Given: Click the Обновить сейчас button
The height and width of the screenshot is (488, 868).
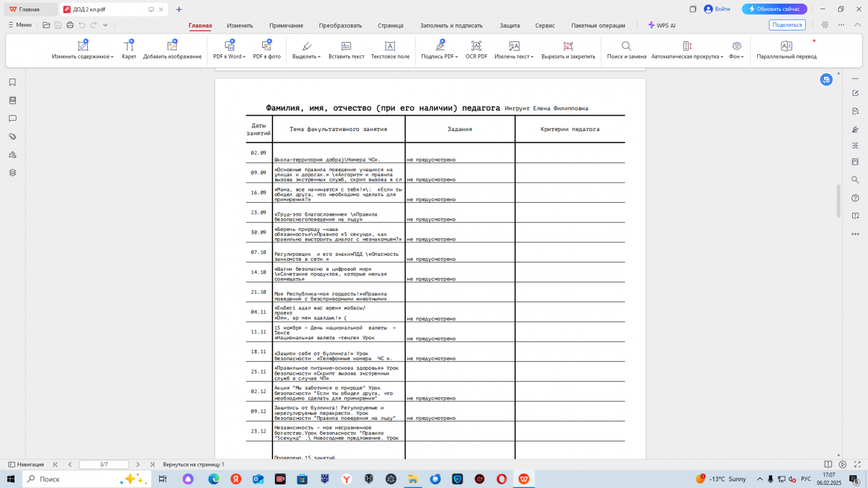Looking at the screenshot, I should pos(774,9).
